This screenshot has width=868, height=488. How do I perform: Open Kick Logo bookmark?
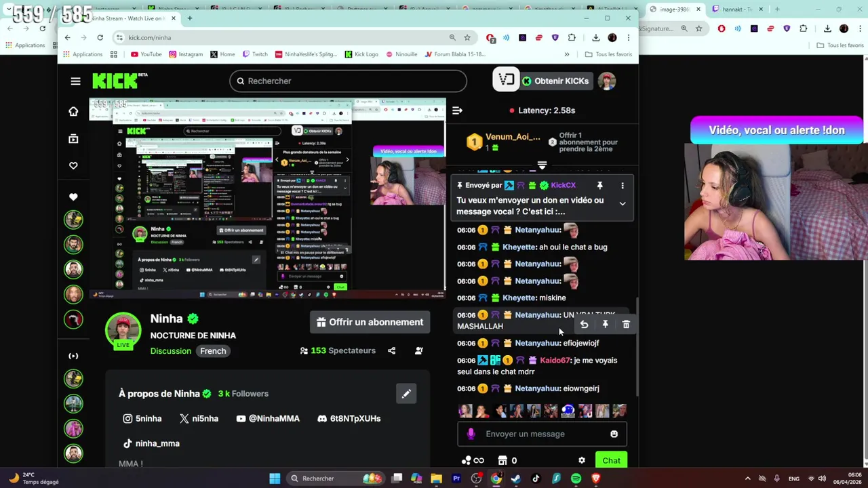[361, 54]
